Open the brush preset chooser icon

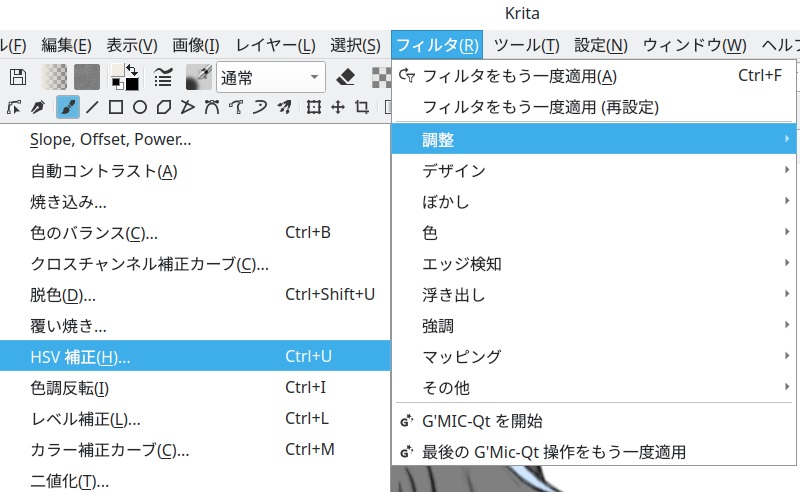point(198,77)
